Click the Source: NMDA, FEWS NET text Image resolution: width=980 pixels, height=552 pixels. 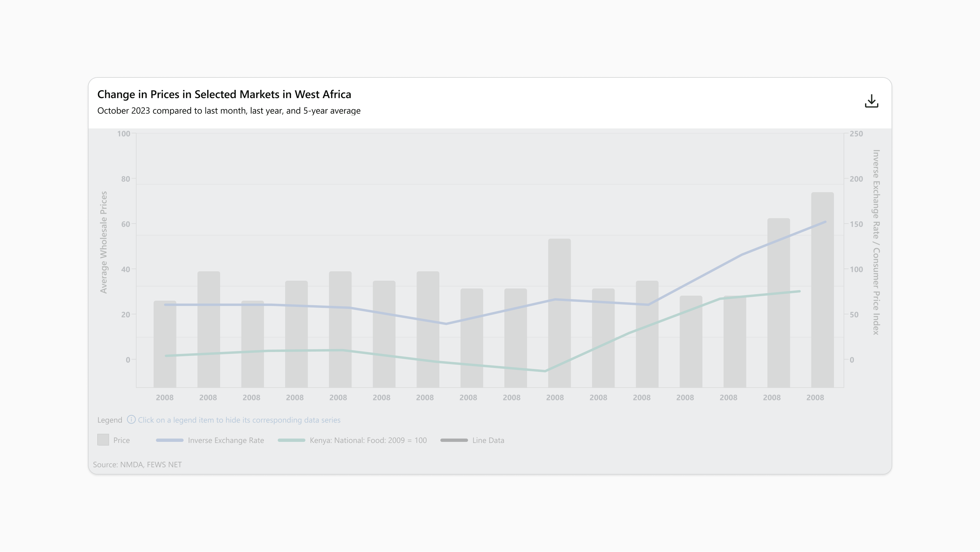(x=137, y=464)
